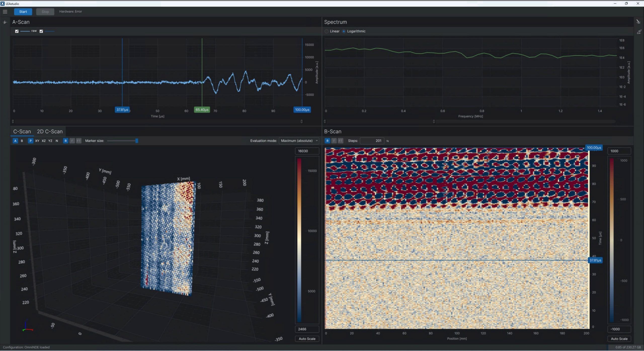644x351 pixels.
Task: Click the measurement tool icon at top right
Action: (638, 22)
